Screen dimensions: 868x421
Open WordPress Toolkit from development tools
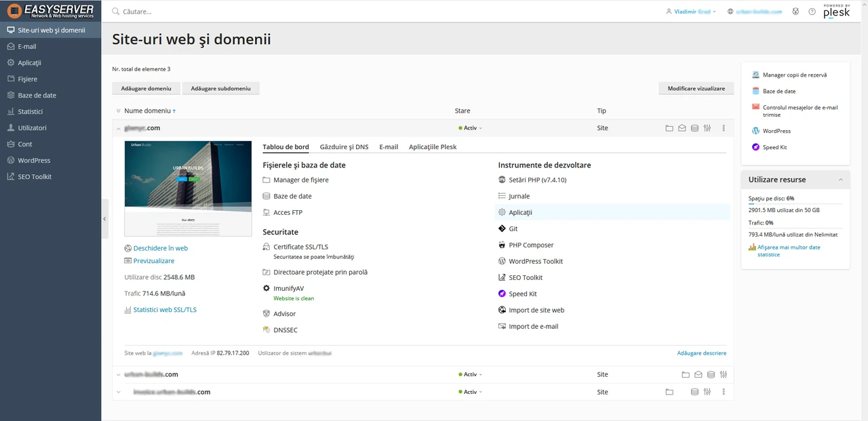535,261
